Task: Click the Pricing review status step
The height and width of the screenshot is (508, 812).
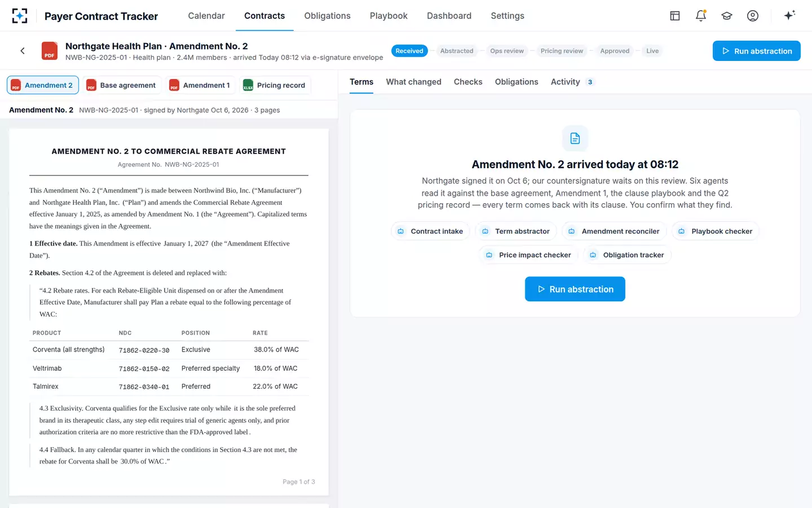Action: [562, 51]
